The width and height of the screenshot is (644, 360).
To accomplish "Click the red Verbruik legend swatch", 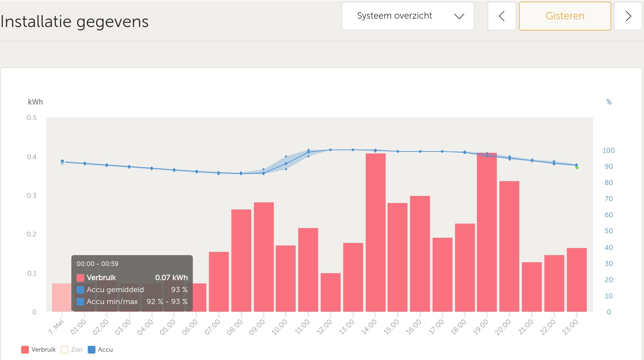I will pyautogui.click(x=25, y=350).
